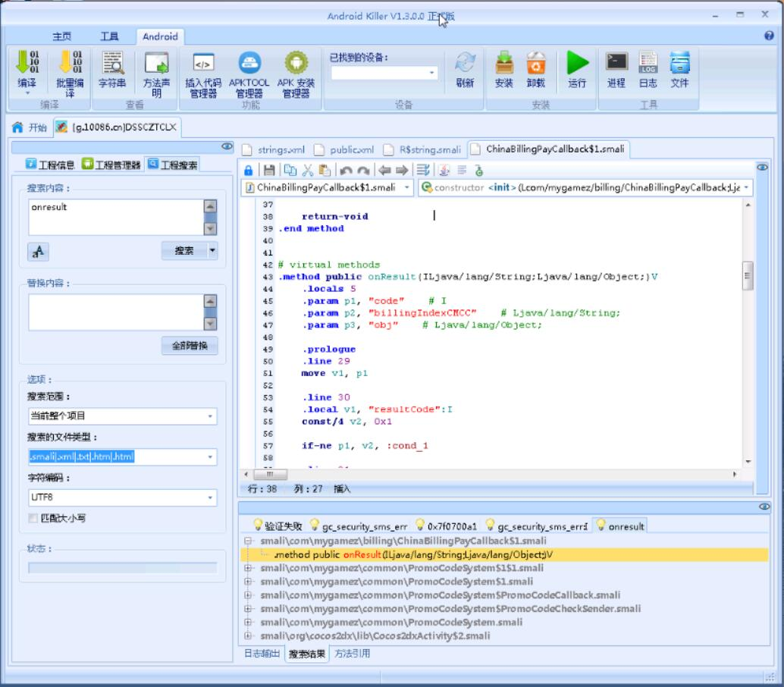Select the Android ribbon tab

click(x=160, y=36)
